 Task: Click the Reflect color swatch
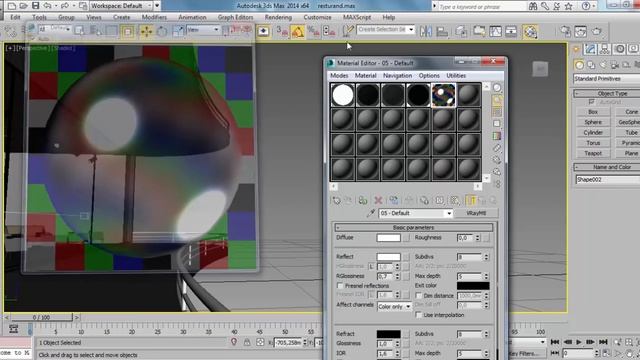coord(388,257)
